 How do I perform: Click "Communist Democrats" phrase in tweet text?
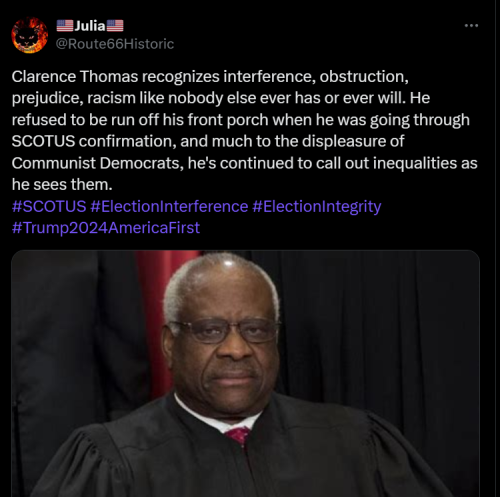coord(96,163)
